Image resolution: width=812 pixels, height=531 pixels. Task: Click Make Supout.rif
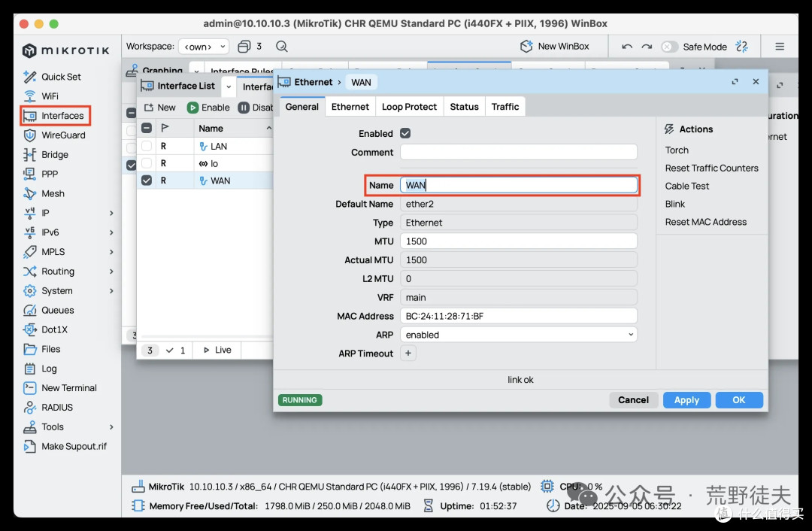click(x=65, y=447)
